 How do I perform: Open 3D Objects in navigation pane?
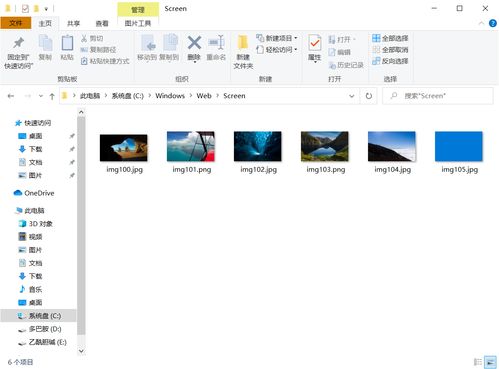coord(36,224)
